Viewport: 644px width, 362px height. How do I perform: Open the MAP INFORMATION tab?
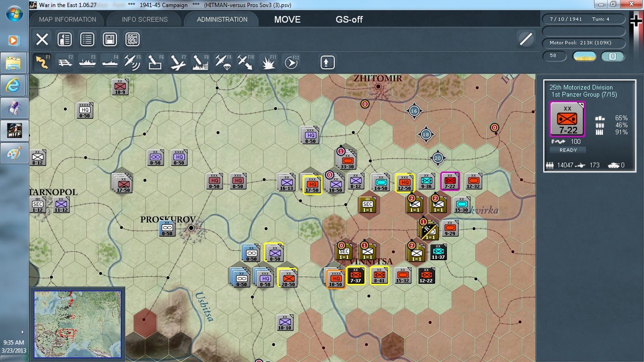click(68, 19)
